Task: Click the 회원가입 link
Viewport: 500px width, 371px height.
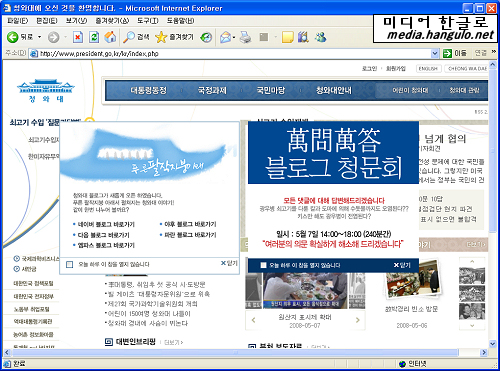Action: [x=396, y=69]
